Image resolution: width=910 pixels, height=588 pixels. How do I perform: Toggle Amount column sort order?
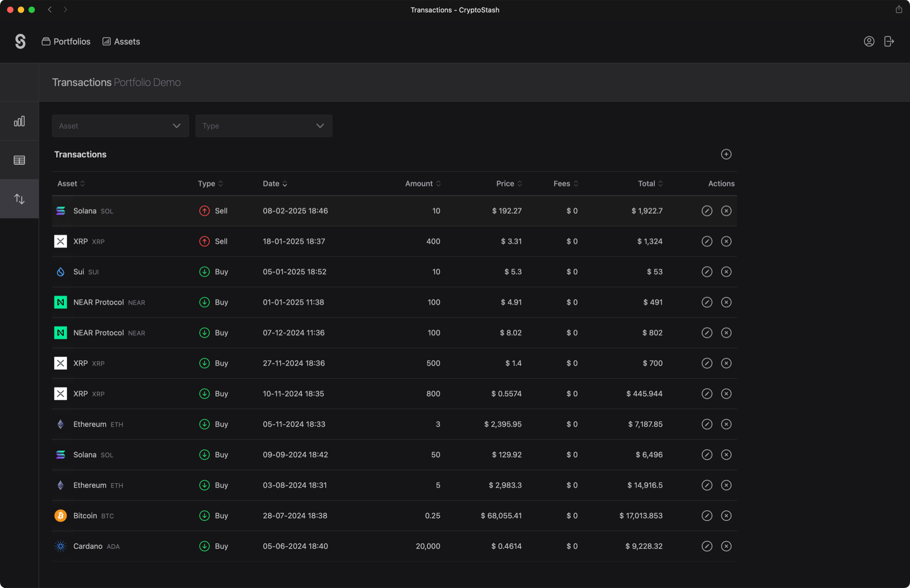click(x=422, y=183)
